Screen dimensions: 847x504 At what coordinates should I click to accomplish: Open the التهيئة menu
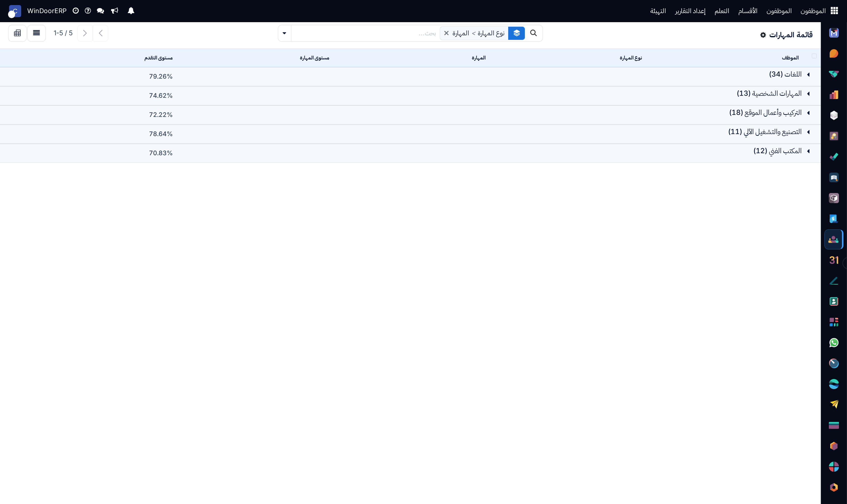tap(658, 11)
